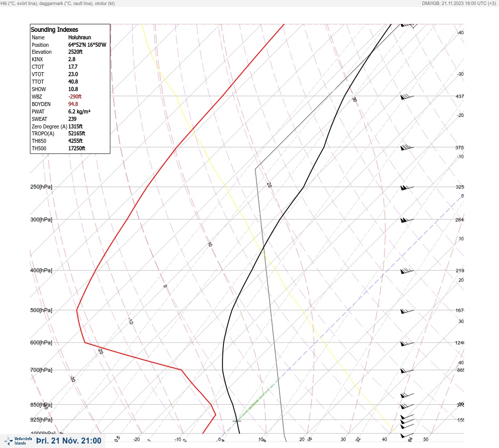This screenshot has height=448, width=499.
Task: Click the TTOT value 40.8
Action: click(x=73, y=82)
